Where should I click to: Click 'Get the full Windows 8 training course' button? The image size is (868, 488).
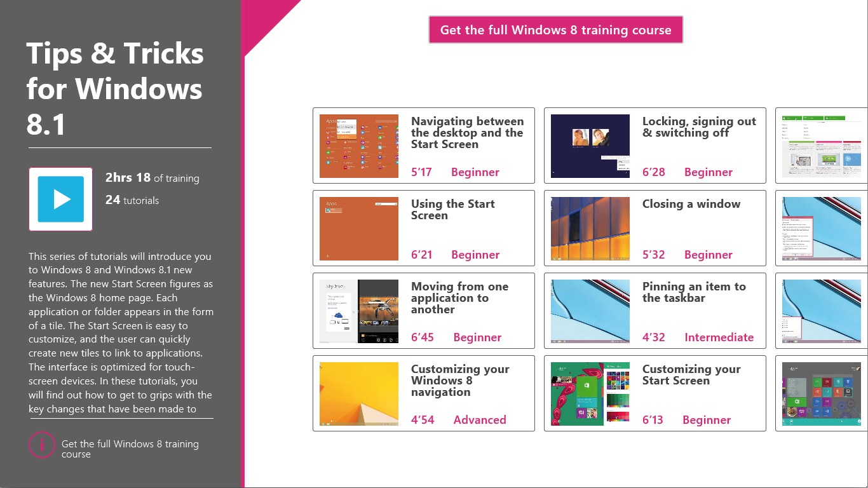(556, 30)
